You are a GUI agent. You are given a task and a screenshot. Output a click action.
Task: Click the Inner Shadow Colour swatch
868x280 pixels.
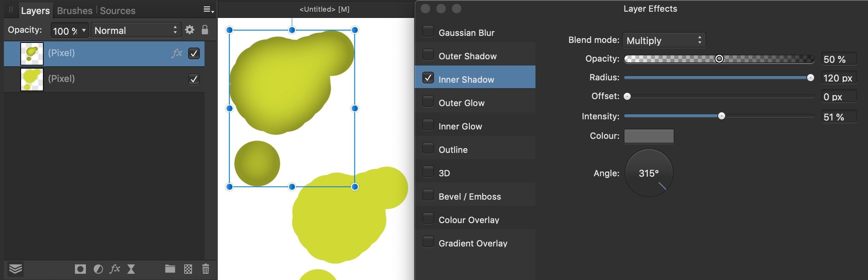coord(649,136)
